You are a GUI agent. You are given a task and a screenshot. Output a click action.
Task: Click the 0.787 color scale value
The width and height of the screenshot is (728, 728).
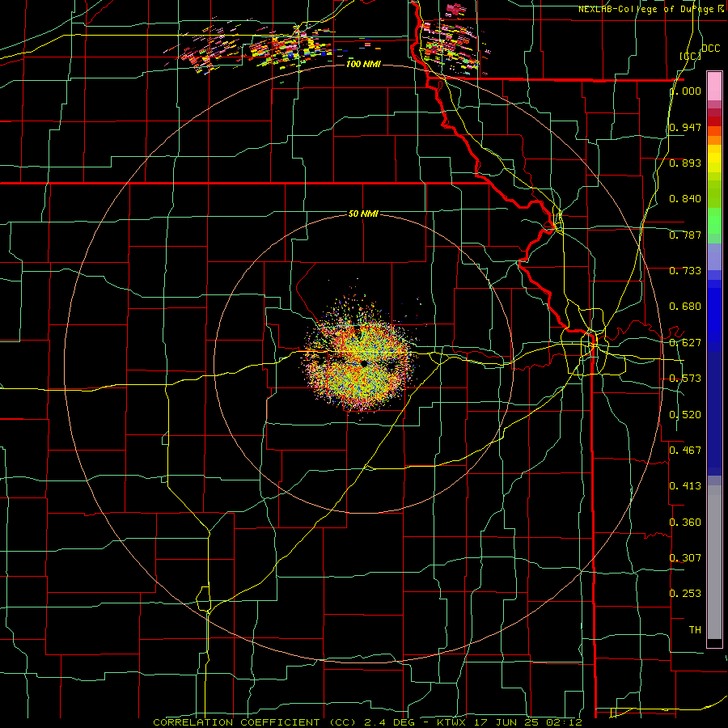click(685, 235)
